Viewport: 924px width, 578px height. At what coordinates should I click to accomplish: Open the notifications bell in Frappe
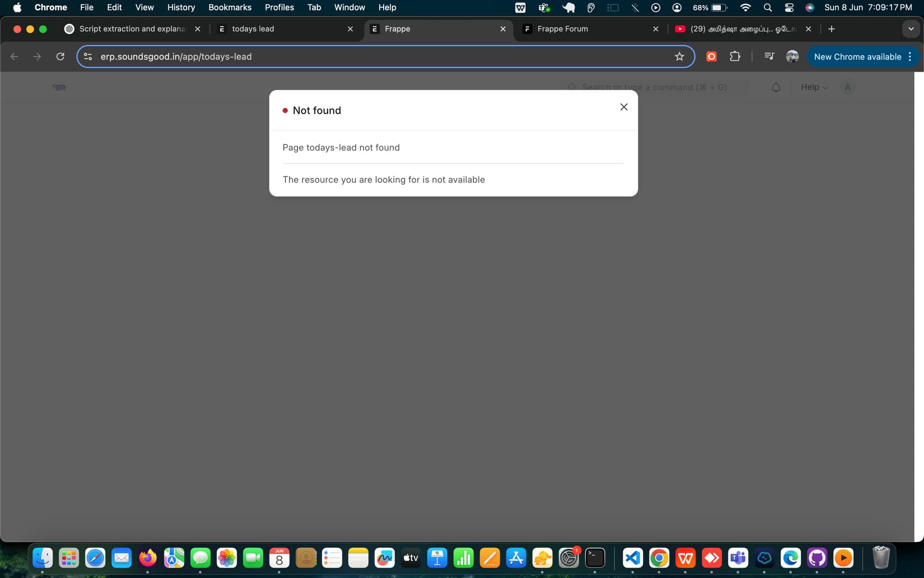click(x=776, y=87)
